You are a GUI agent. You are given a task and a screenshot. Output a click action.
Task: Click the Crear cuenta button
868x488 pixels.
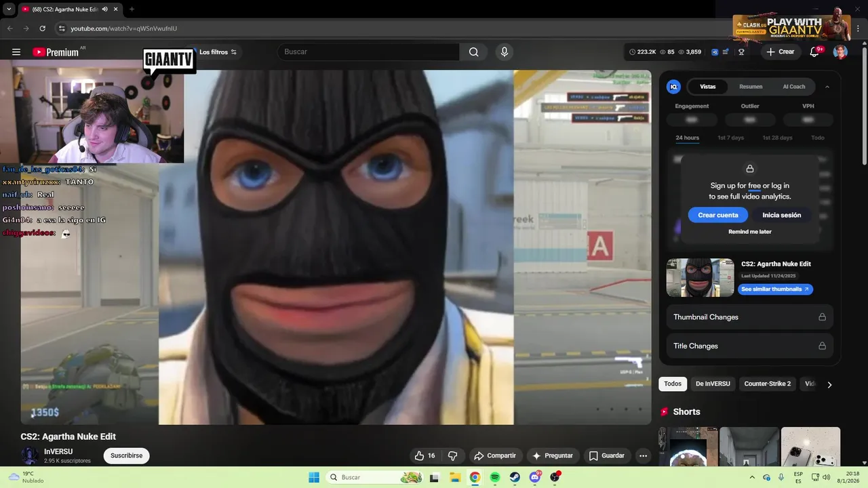pyautogui.click(x=718, y=215)
